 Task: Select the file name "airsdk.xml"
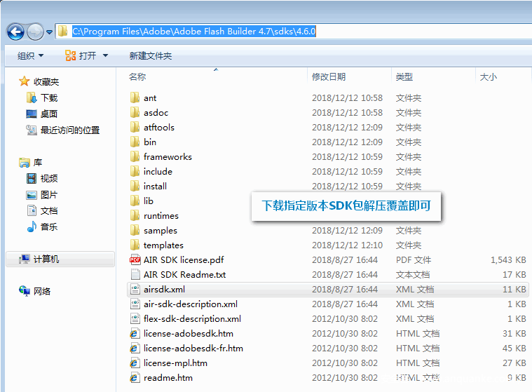pyautogui.click(x=164, y=289)
